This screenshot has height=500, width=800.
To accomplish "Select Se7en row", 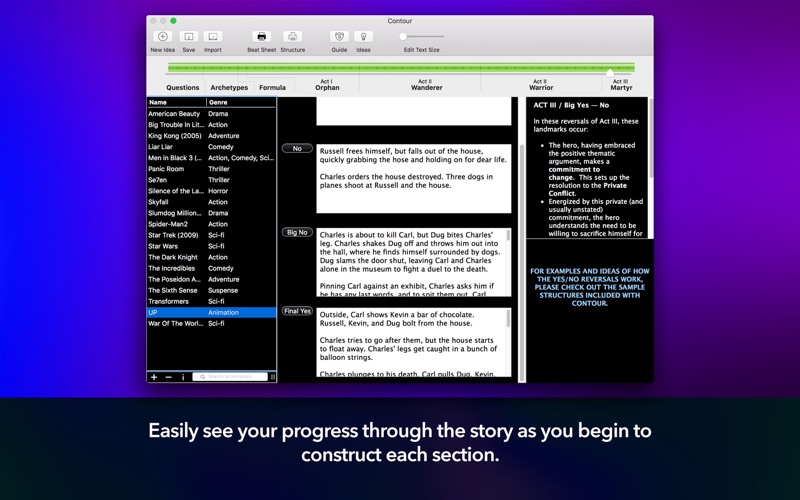I will (x=212, y=180).
